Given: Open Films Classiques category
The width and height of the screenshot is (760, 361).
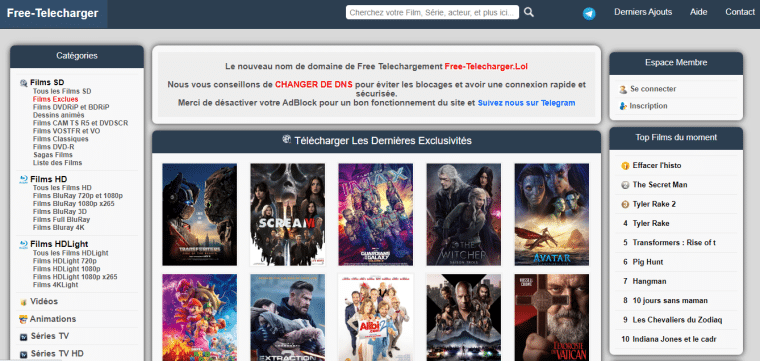Looking at the screenshot, I should point(61,139).
